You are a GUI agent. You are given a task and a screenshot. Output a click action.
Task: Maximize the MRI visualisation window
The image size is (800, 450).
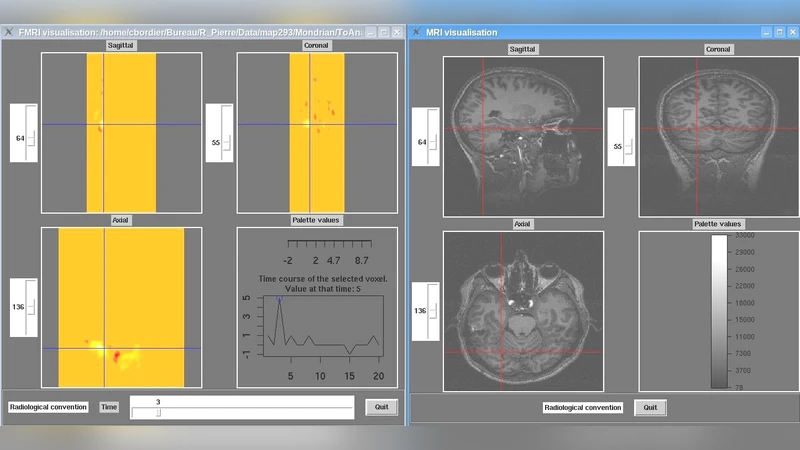[780, 32]
